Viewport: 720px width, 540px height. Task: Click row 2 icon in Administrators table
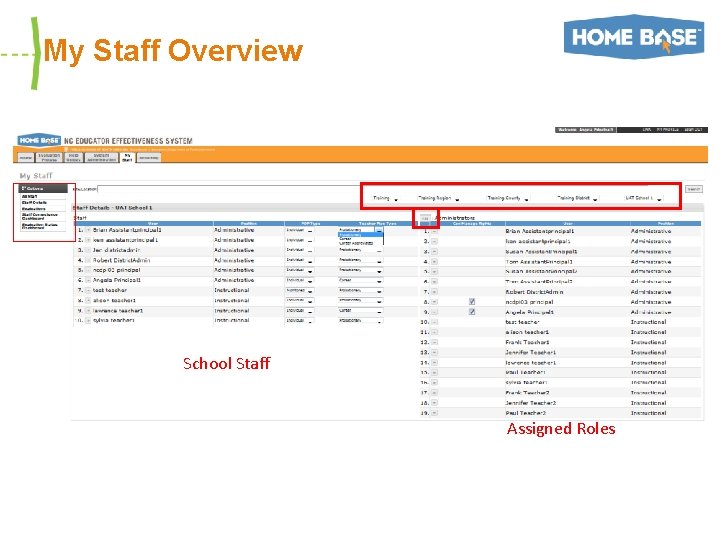(434, 242)
